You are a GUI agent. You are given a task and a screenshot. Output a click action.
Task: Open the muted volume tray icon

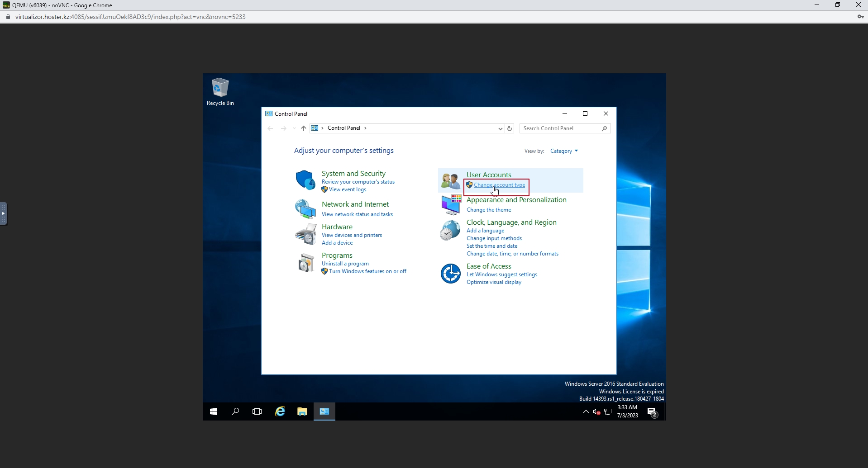[x=597, y=411]
